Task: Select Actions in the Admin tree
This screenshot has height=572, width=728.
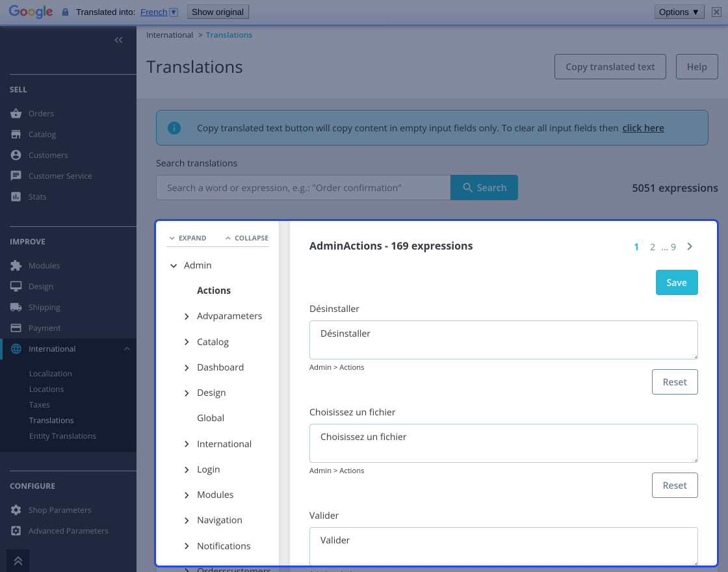Action: tap(214, 290)
